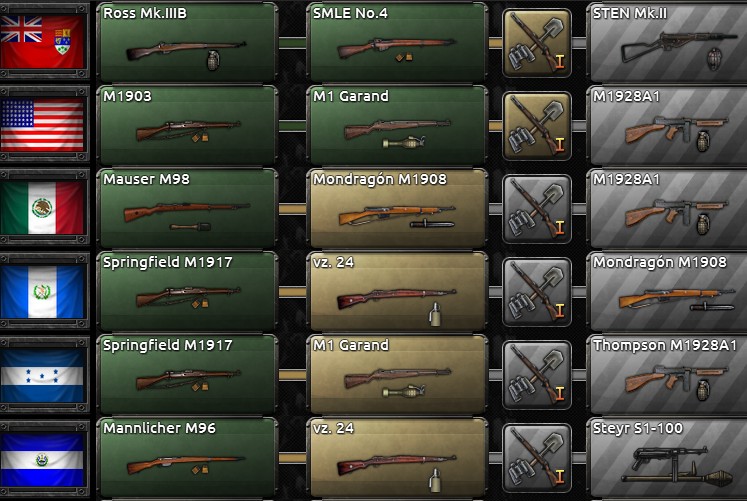Open support equipment icon beside SMLE No.4
The image size is (747, 501).
[537, 43]
